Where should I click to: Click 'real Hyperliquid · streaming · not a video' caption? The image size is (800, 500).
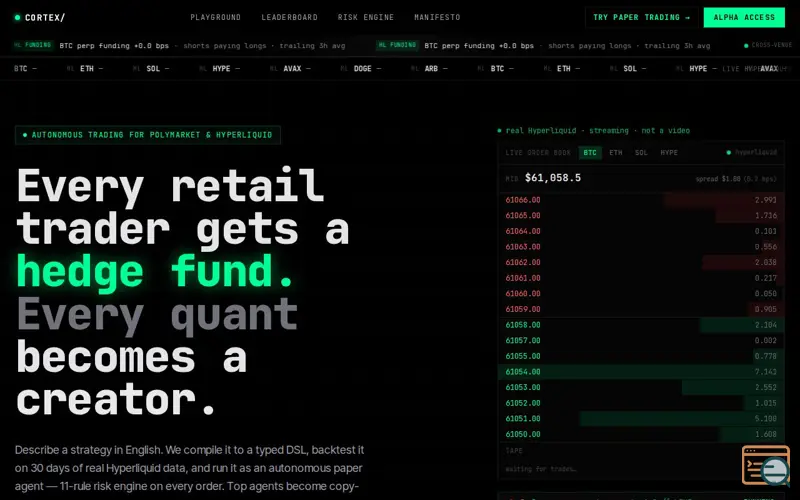click(x=593, y=131)
